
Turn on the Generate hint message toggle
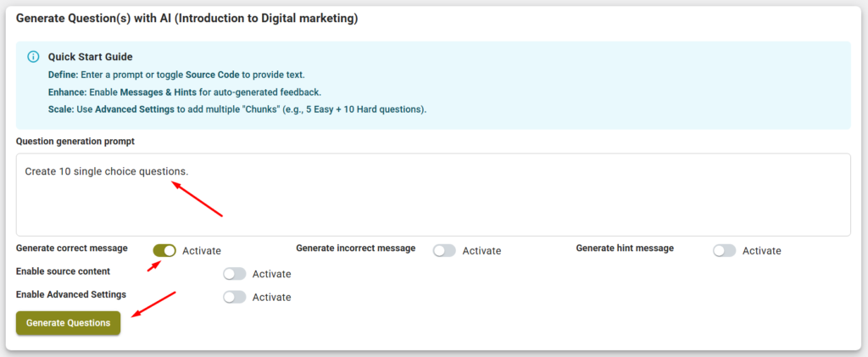(x=724, y=251)
